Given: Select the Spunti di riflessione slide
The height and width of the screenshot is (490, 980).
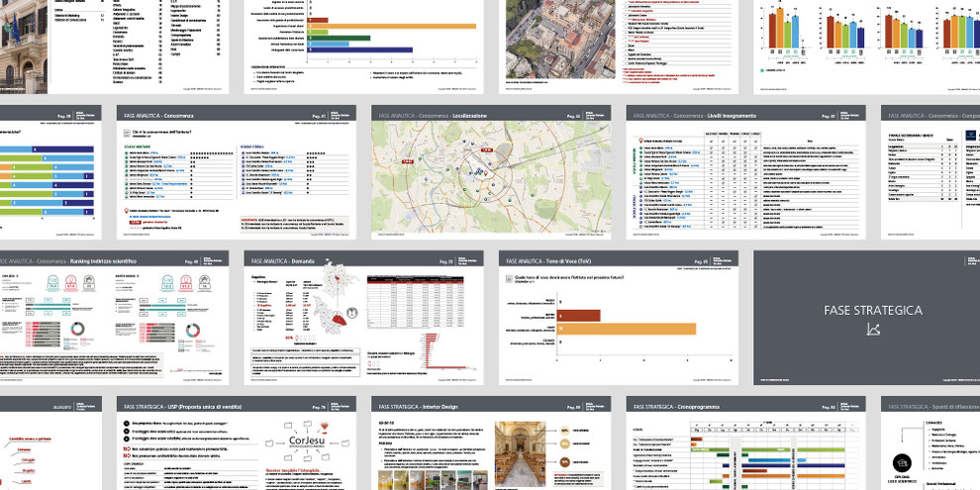Looking at the screenshot, I should [931, 443].
